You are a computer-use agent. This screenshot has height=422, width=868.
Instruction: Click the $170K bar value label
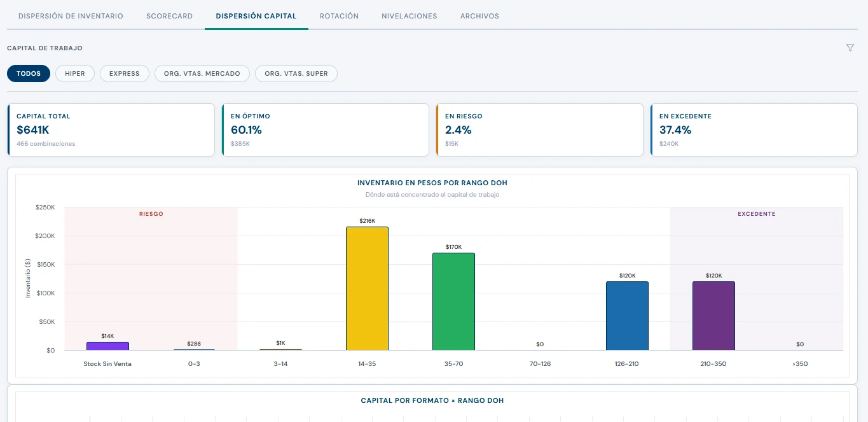[453, 247]
